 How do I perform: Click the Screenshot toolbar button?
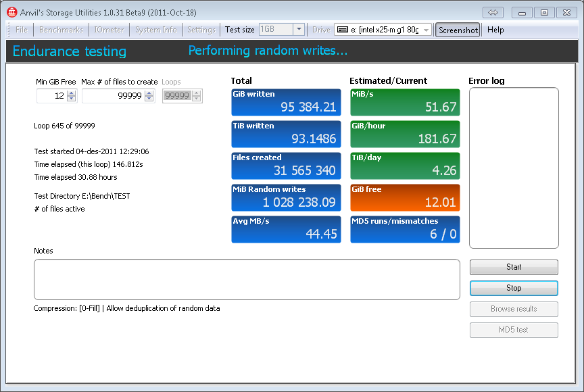pos(458,30)
